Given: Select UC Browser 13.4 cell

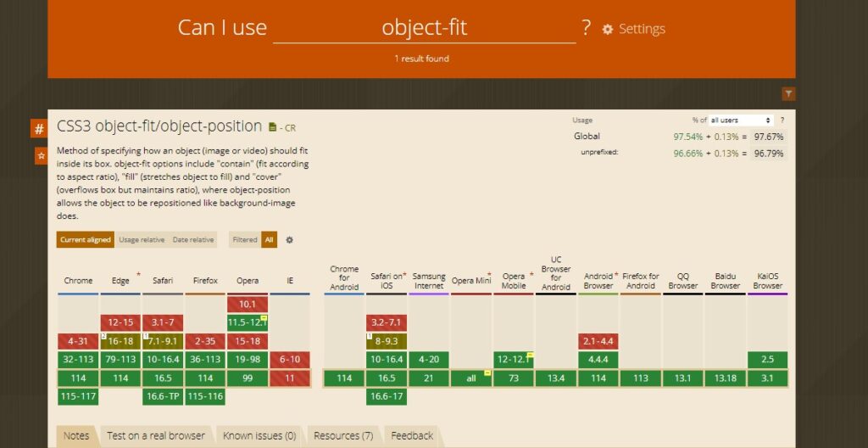Looking at the screenshot, I should 556,378.
